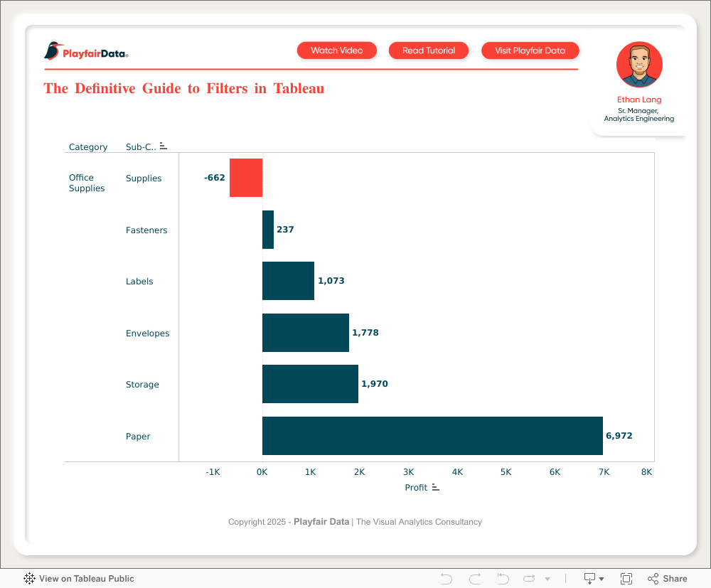Image resolution: width=711 pixels, height=588 pixels.
Task: Click the Refresh data icon
Action: coord(530,579)
